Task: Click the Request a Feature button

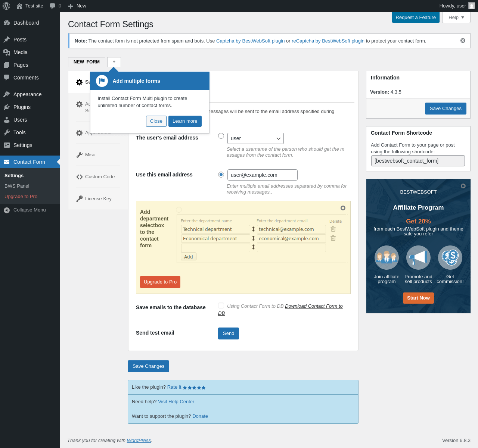Action: (x=416, y=17)
